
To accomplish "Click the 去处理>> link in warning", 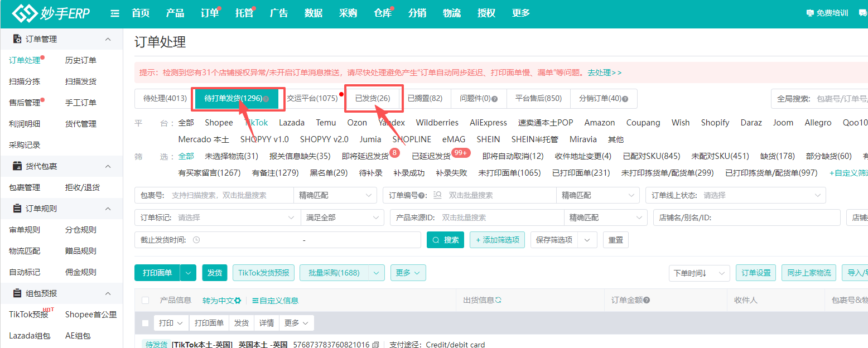I will (604, 72).
